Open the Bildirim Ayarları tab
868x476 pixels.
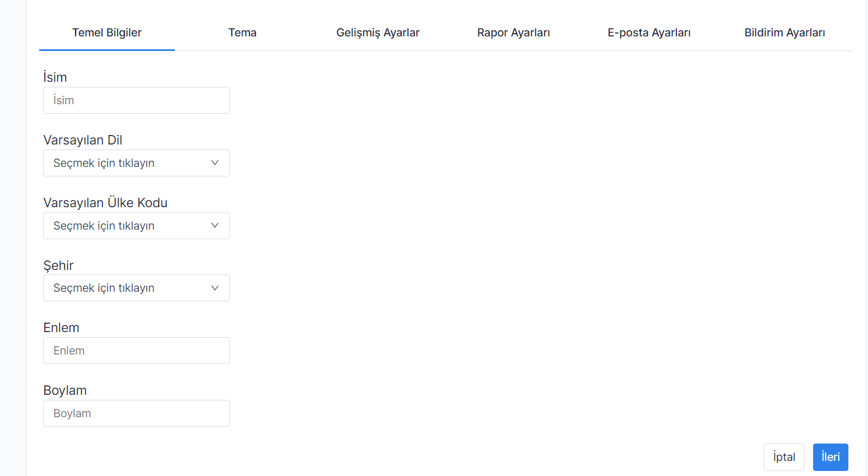(785, 32)
